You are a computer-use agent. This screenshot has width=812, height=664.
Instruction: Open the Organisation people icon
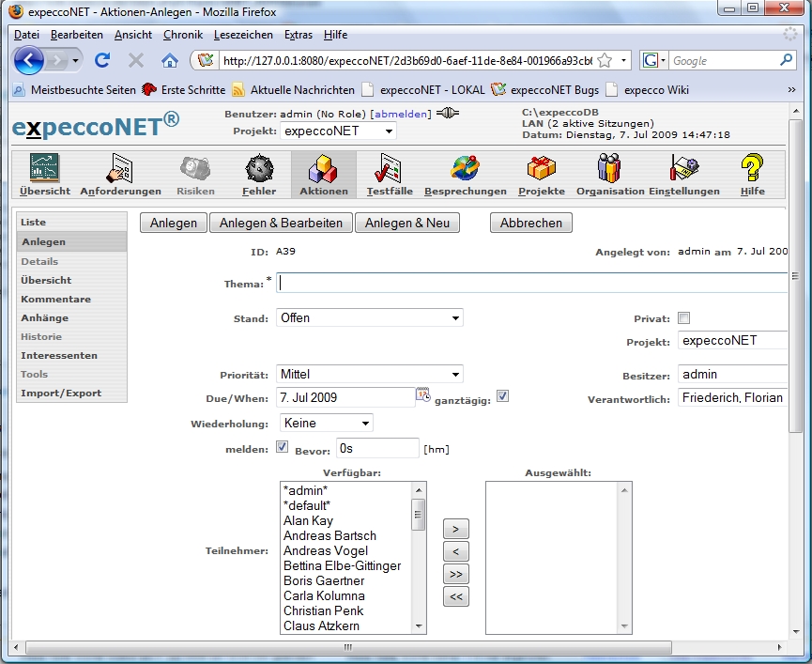tap(609, 169)
